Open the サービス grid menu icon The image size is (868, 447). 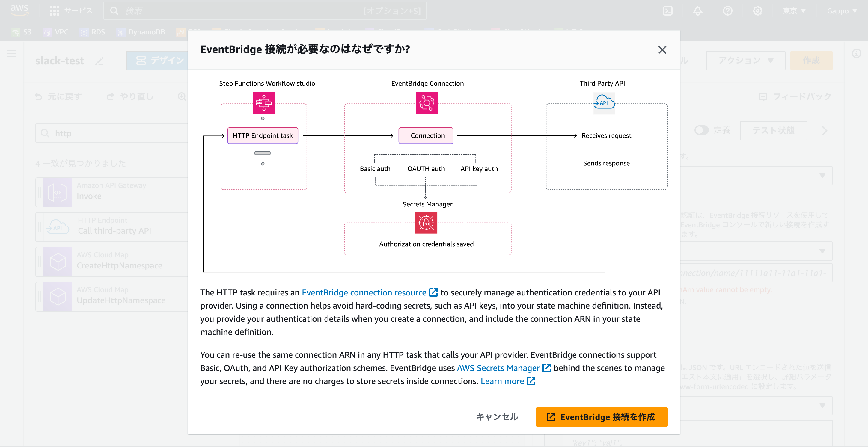click(x=54, y=11)
